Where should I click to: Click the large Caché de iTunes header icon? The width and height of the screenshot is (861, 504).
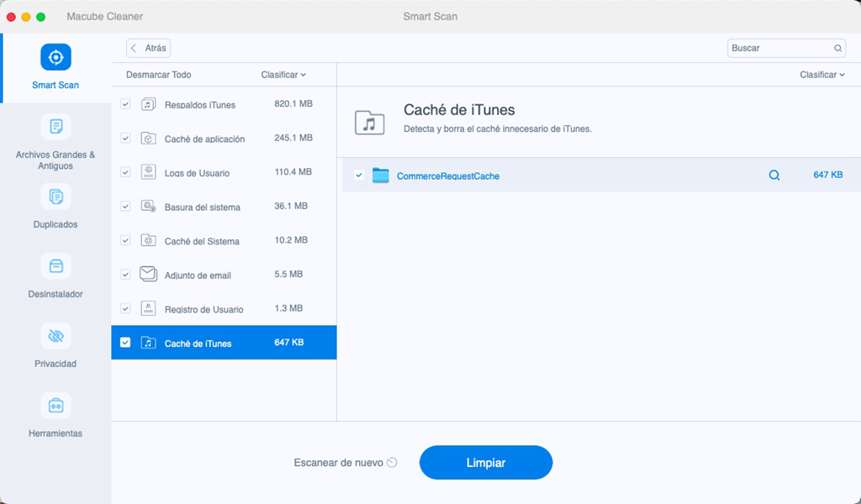click(370, 123)
